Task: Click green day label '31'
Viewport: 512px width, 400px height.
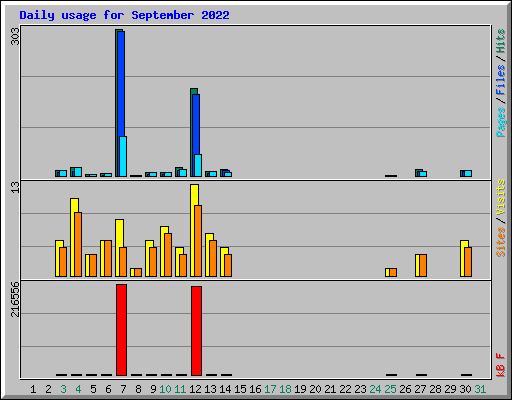Action: 480,389
